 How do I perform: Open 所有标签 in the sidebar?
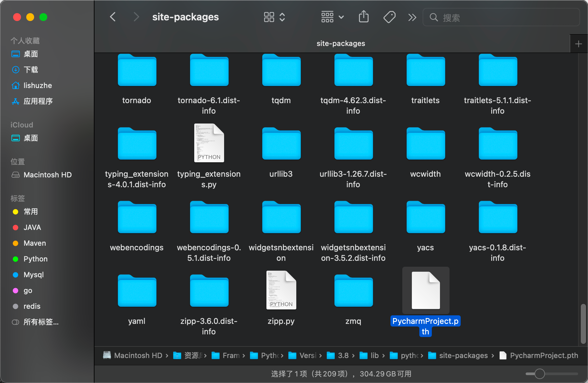pyautogui.click(x=41, y=322)
